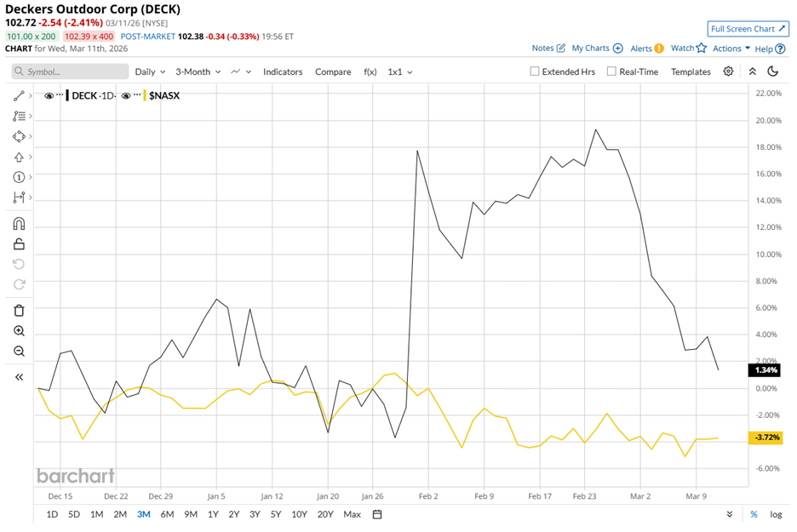797x532 pixels.
Task: Click the redo arrow icon
Action: 19,284
